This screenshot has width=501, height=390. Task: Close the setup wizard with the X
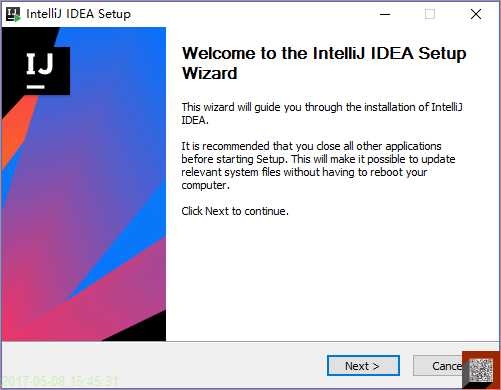tap(476, 14)
